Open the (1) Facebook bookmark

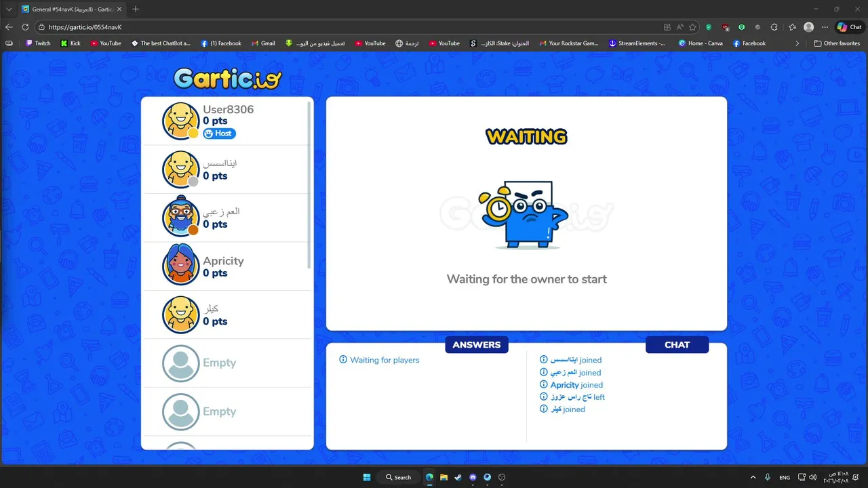tap(221, 43)
